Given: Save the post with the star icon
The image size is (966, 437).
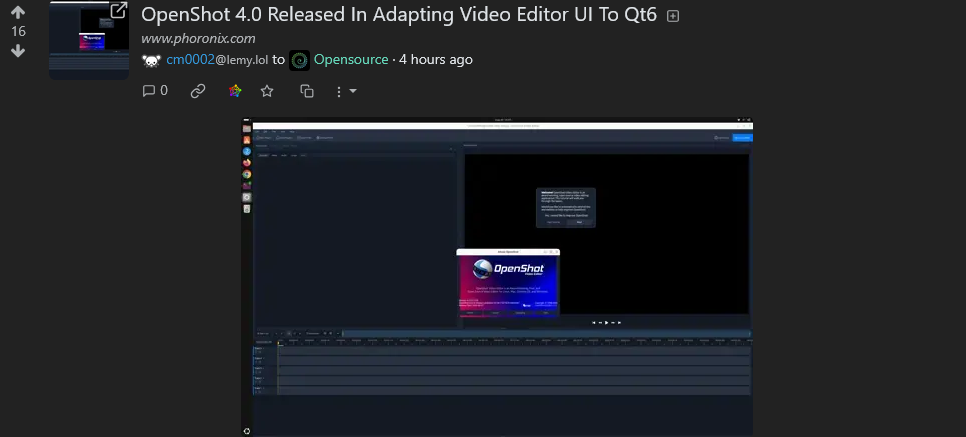Looking at the screenshot, I should [267, 91].
